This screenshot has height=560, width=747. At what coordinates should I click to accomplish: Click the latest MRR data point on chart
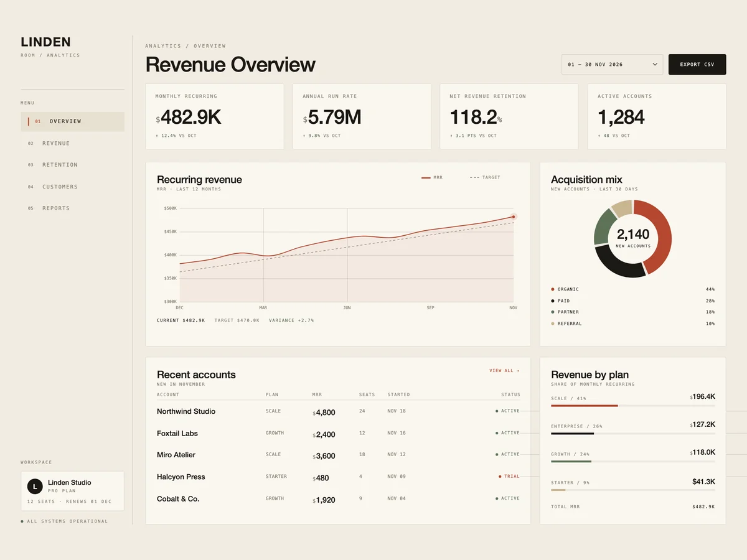514,217
